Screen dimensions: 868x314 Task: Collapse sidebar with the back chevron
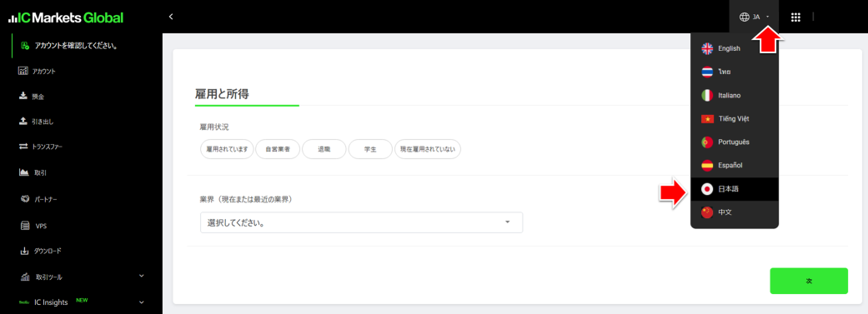coord(171,17)
